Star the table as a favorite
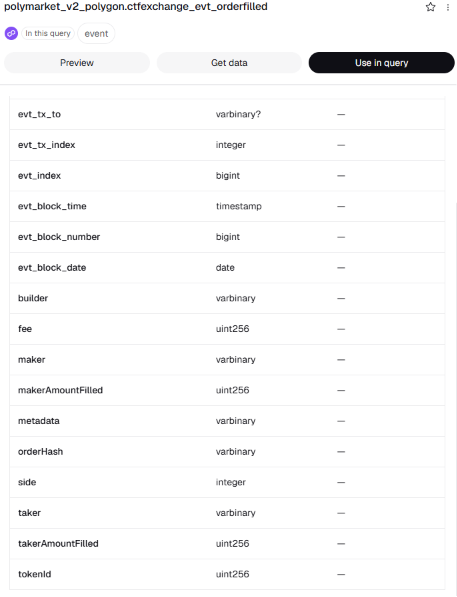This screenshot has height=597, width=457. tap(430, 7)
